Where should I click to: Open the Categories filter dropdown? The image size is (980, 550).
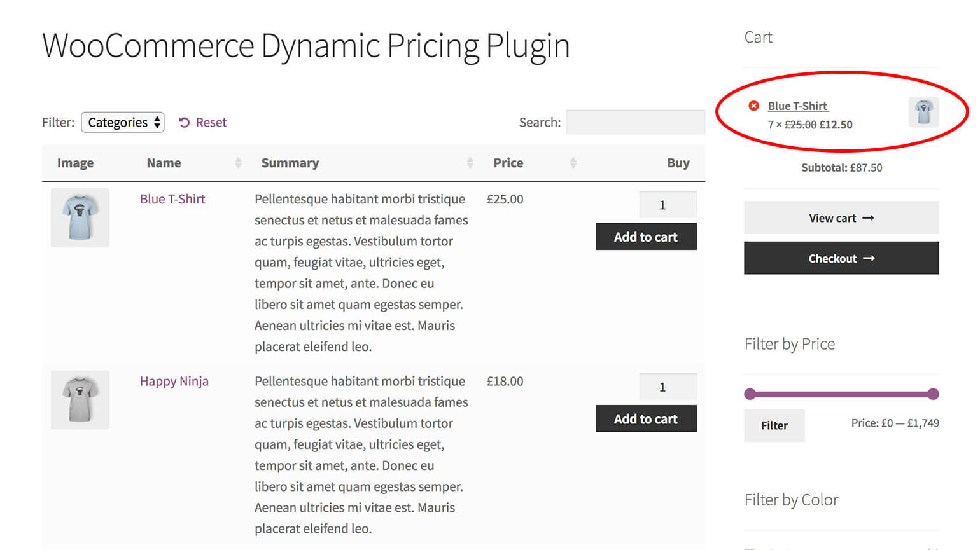click(122, 122)
